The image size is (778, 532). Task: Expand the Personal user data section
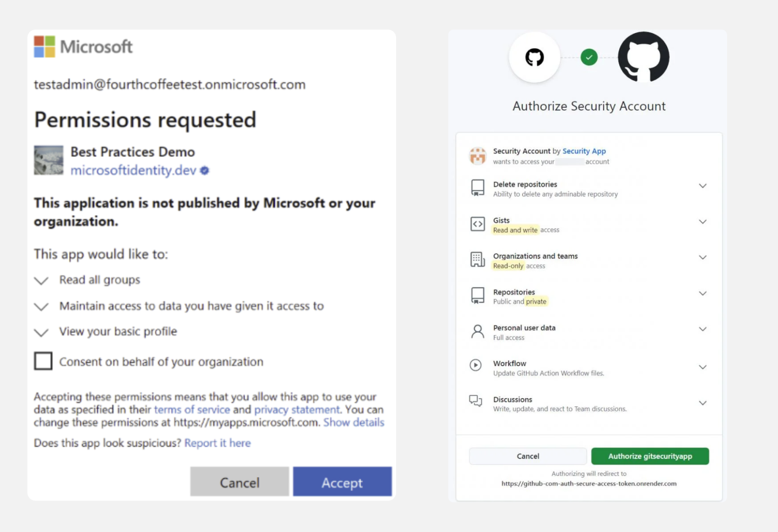[702, 329]
